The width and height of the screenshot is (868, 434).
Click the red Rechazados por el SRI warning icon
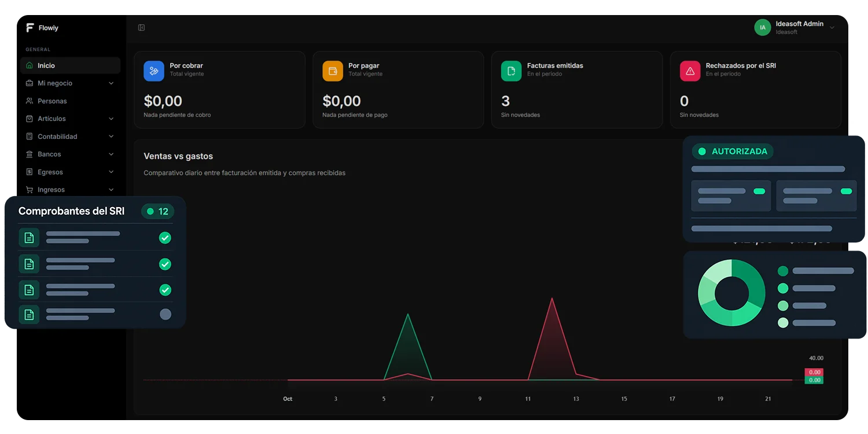tap(690, 71)
